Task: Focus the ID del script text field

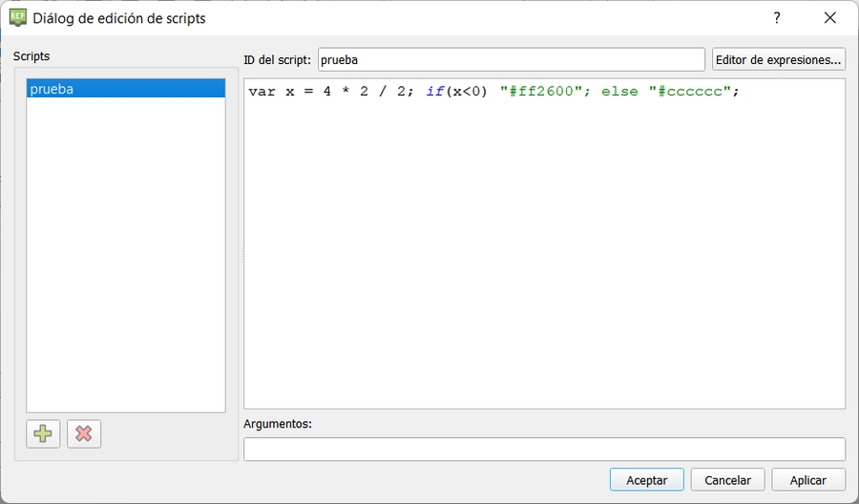Action: coord(511,59)
